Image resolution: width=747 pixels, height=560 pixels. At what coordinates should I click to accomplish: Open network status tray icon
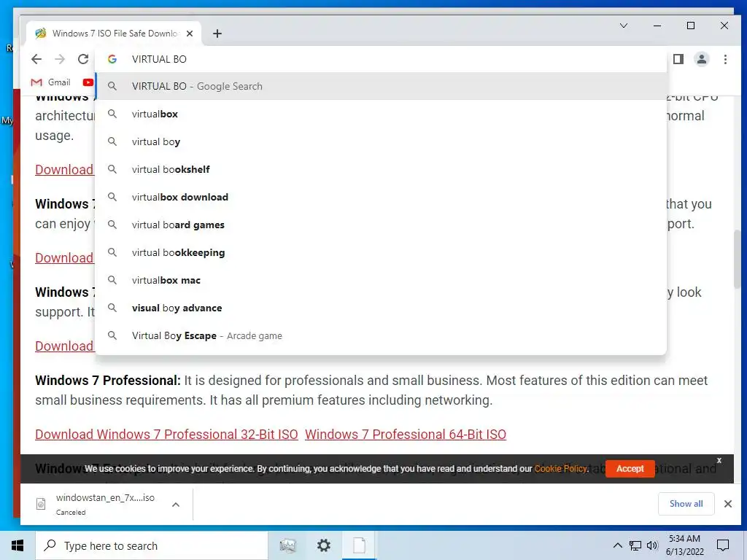click(x=635, y=545)
